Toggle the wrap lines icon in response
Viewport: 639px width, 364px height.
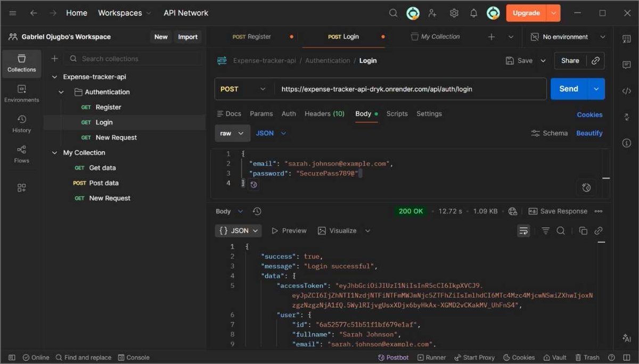coord(524,231)
